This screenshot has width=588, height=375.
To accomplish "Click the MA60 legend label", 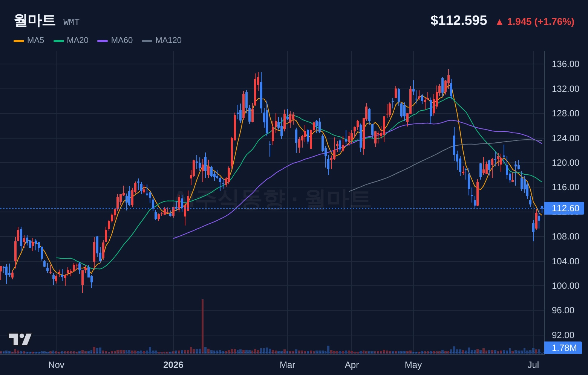I will [122, 40].
